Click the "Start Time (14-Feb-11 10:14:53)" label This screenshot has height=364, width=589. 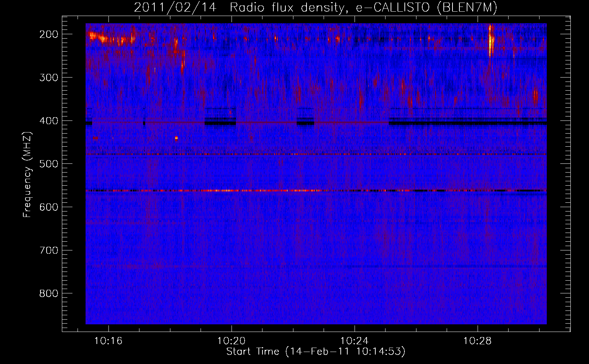pos(316,352)
